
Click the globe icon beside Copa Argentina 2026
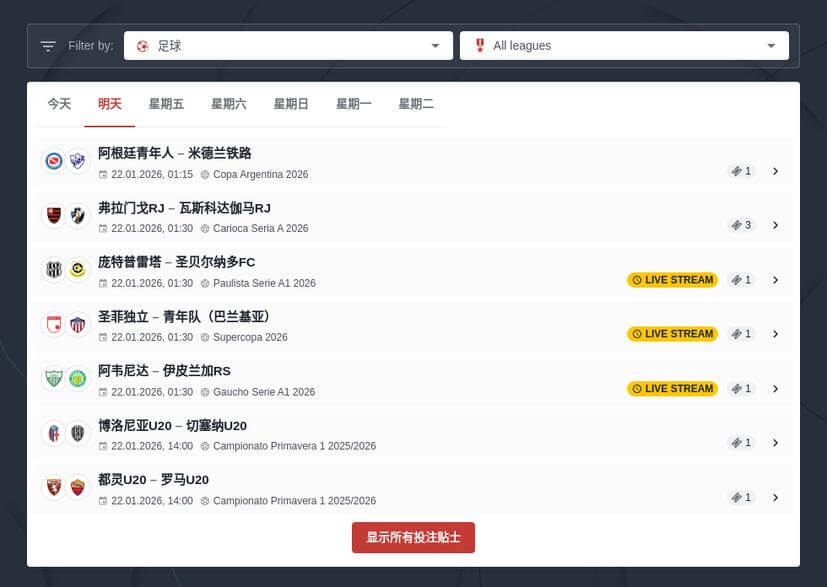207,174
